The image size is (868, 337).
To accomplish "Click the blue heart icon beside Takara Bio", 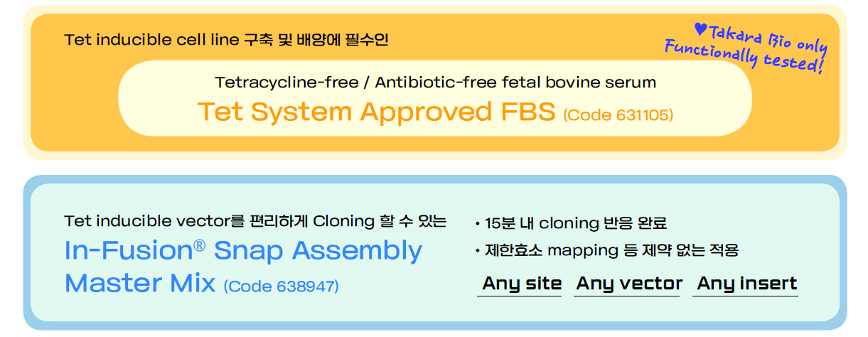I will pyautogui.click(x=701, y=30).
